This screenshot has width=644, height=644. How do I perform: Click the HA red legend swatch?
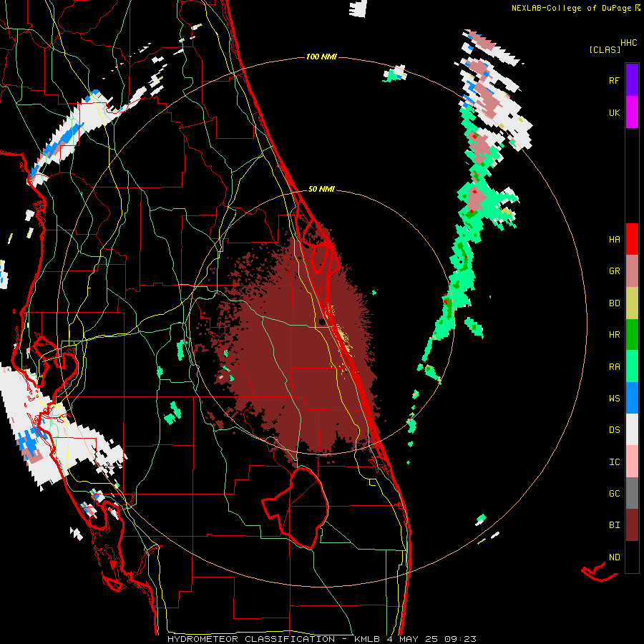coord(632,239)
